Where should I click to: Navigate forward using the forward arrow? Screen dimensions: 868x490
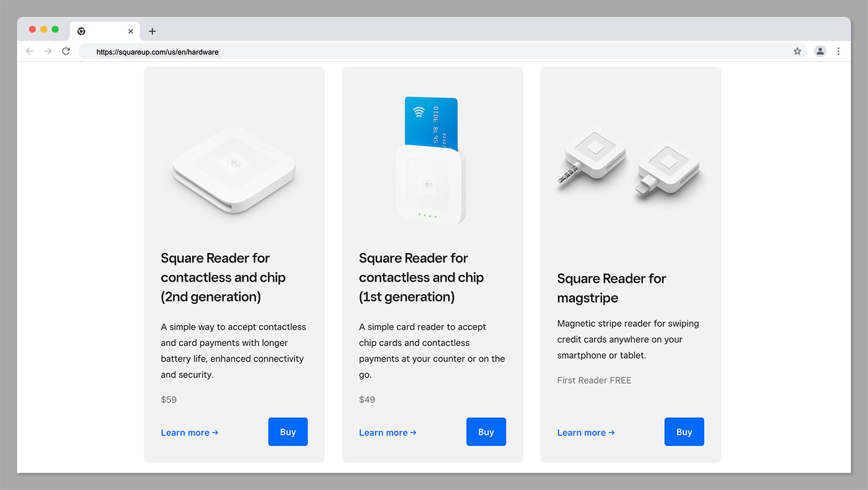coord(48,51)
